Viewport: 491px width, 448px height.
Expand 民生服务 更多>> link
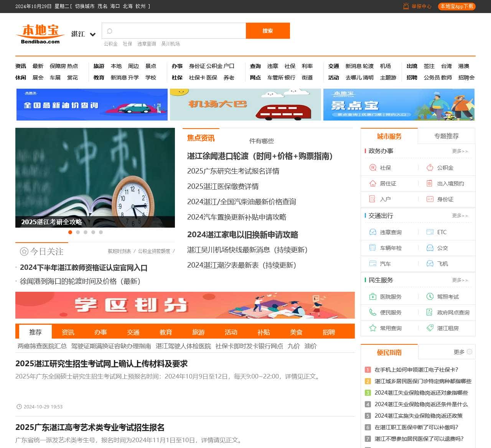click(460, 280)
